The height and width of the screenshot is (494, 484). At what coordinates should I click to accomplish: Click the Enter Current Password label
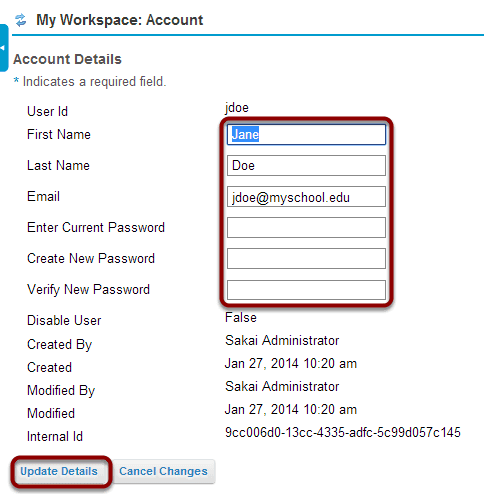click(x=96, y=228)
